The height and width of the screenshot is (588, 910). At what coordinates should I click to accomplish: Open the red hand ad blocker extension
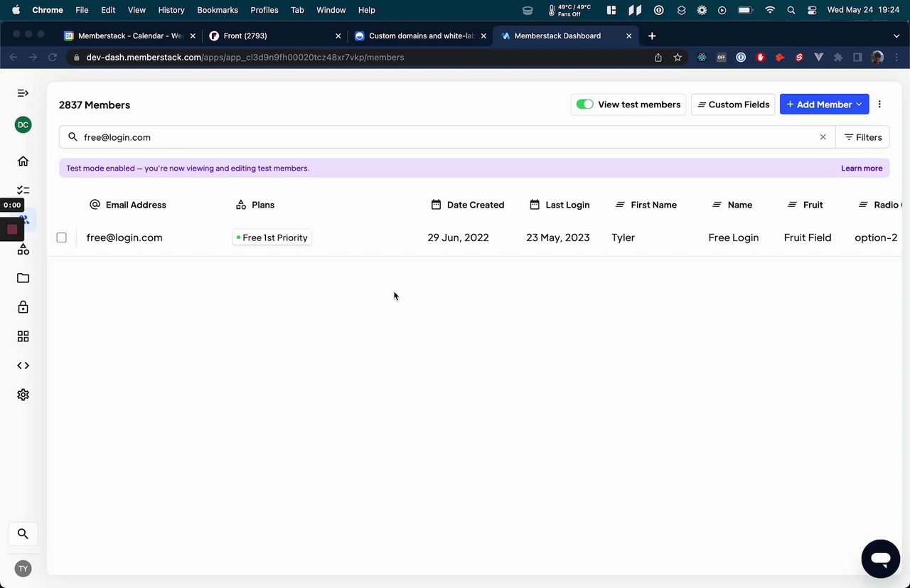click(x=760, y=57)
